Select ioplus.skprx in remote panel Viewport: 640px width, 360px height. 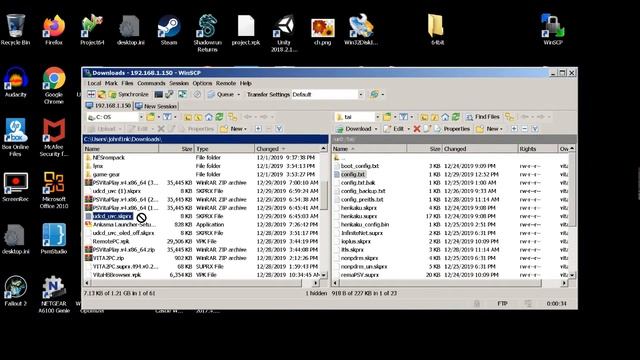point(356,241)
